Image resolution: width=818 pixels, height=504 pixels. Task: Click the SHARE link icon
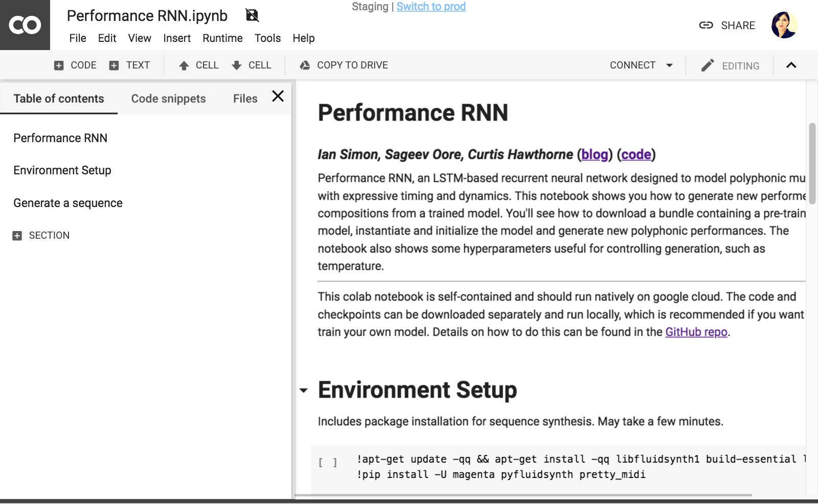pyautogui.click(x=706, y=26)
